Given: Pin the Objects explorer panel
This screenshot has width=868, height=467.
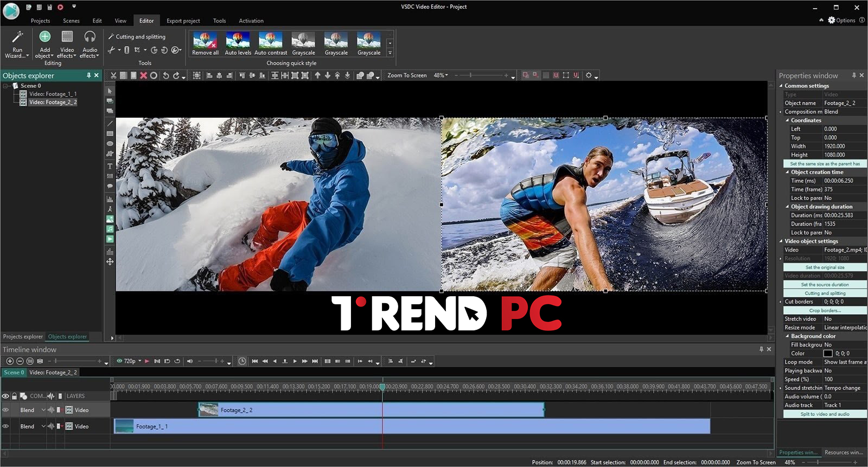Looking at the screenshot, I should coord(88,75).
